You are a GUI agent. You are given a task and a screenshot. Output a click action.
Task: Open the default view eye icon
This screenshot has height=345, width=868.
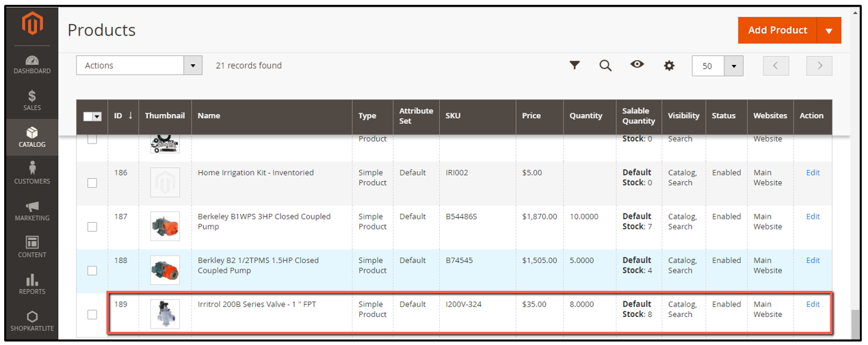[x=637, y=64]
